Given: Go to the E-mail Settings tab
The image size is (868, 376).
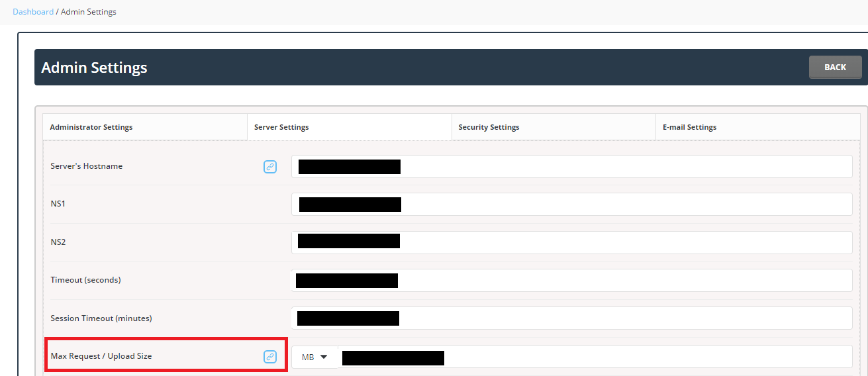Looking at the screenshot, I should 689,127.
